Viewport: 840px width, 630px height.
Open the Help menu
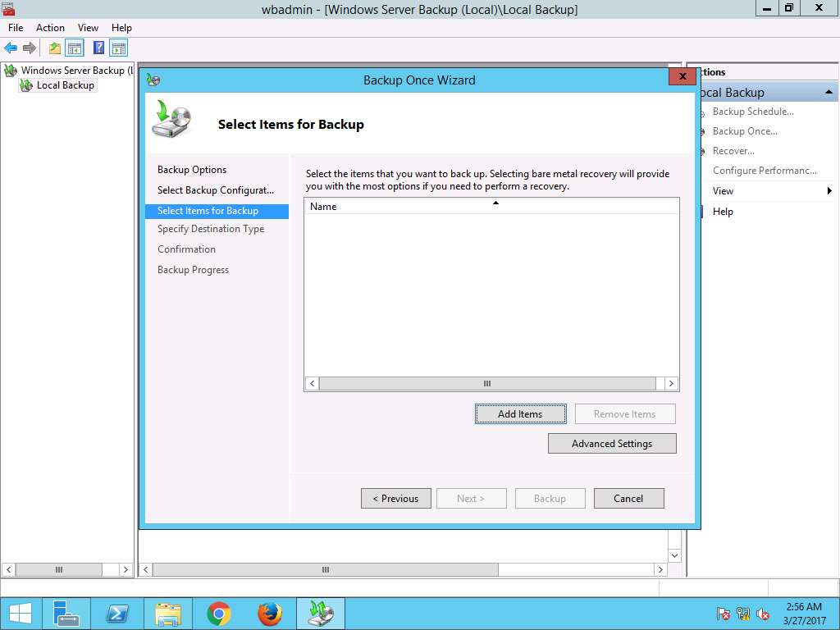point(121,28)
